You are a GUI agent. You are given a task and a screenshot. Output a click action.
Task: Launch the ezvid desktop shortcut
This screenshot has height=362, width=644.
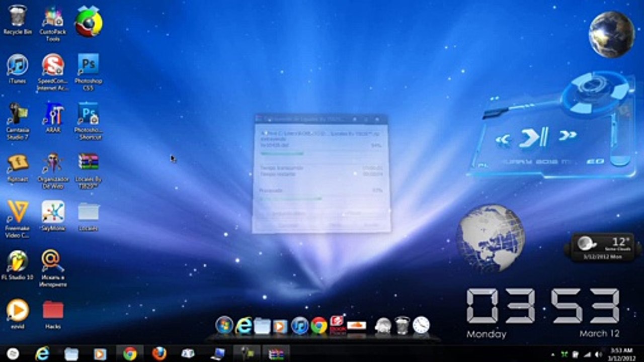click(x=17, y=314)
